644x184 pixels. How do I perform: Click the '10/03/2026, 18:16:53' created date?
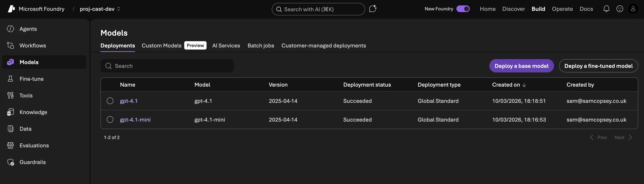519,120
